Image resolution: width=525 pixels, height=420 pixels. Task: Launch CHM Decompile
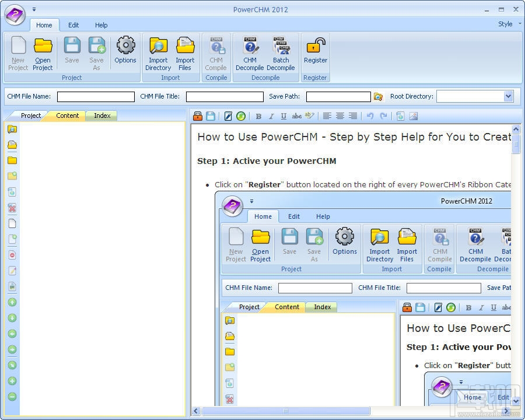tap(250, 54)
